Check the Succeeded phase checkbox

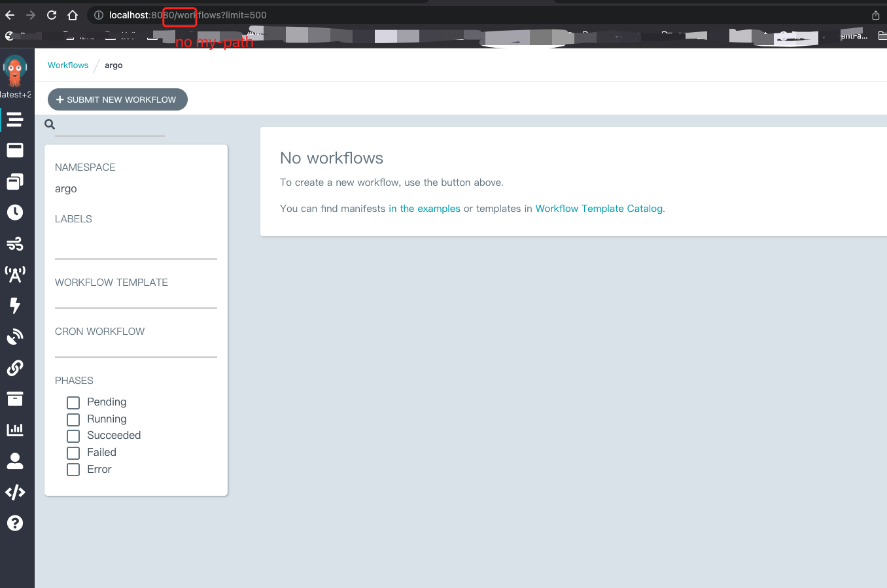pyautogui.click(x=73, y=436)
